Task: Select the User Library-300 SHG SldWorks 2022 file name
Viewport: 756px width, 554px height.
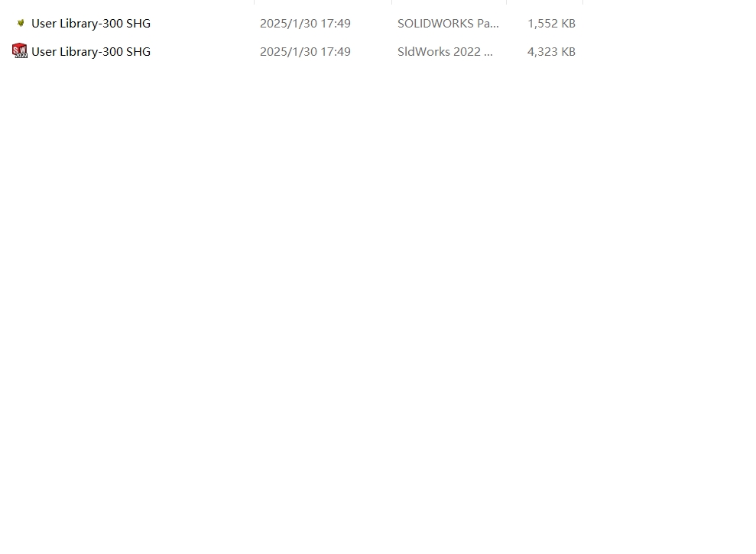Action: pos(91,52)
